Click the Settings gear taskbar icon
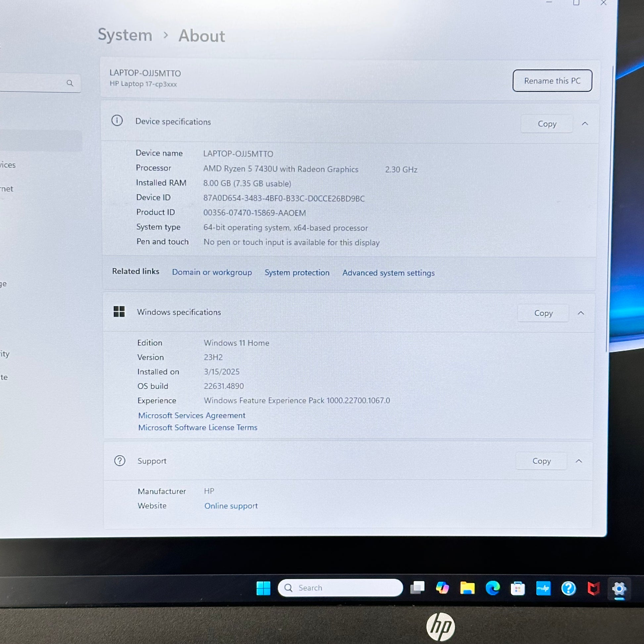Viewport: 644px width, 644px height. (619, 589)
